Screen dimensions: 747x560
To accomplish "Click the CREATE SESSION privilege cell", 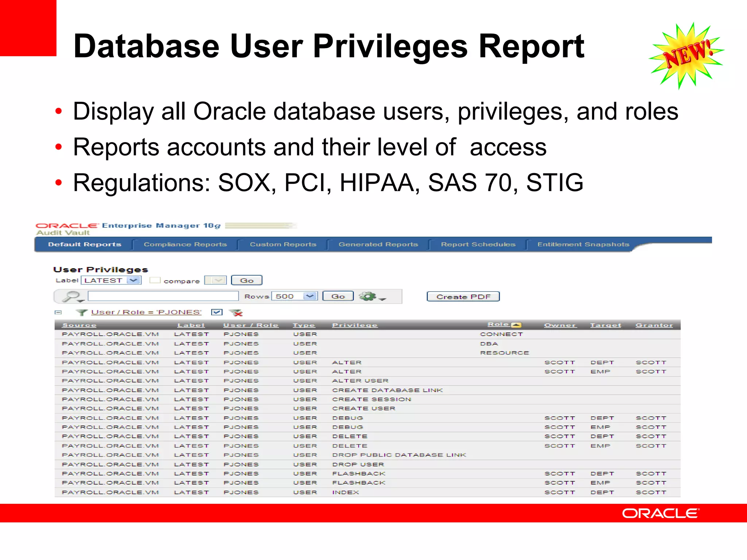I will (372, 399).
